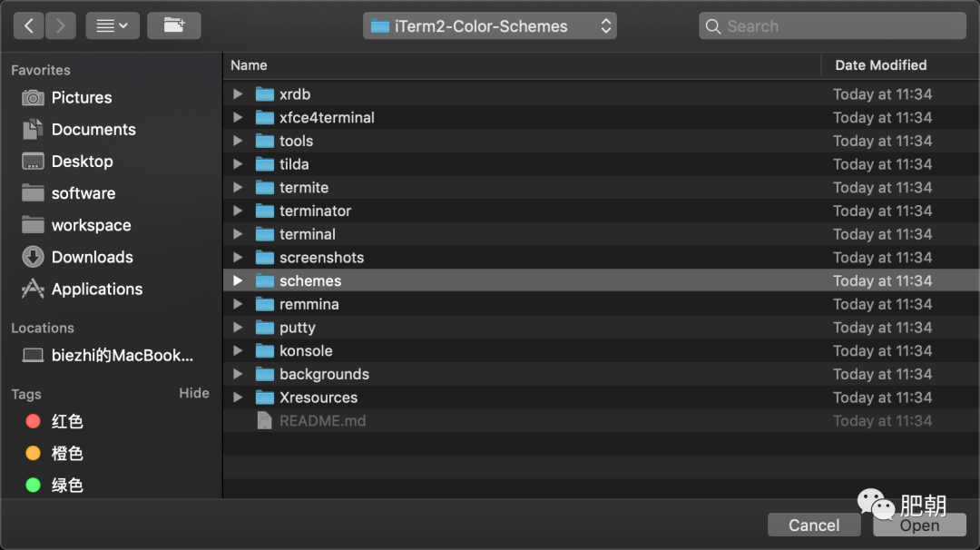Select the screenshots folder name
980x550 pixels.
(321, 258)
